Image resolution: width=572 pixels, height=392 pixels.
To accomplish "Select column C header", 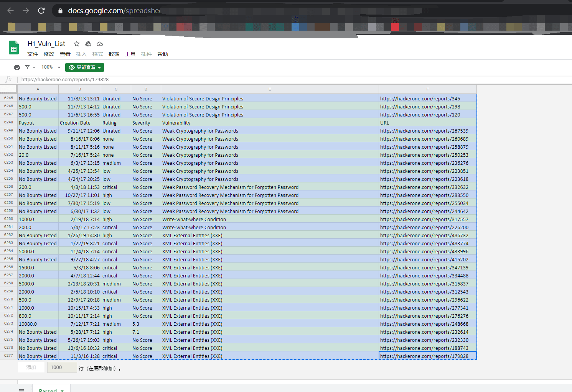I will 116,89.
